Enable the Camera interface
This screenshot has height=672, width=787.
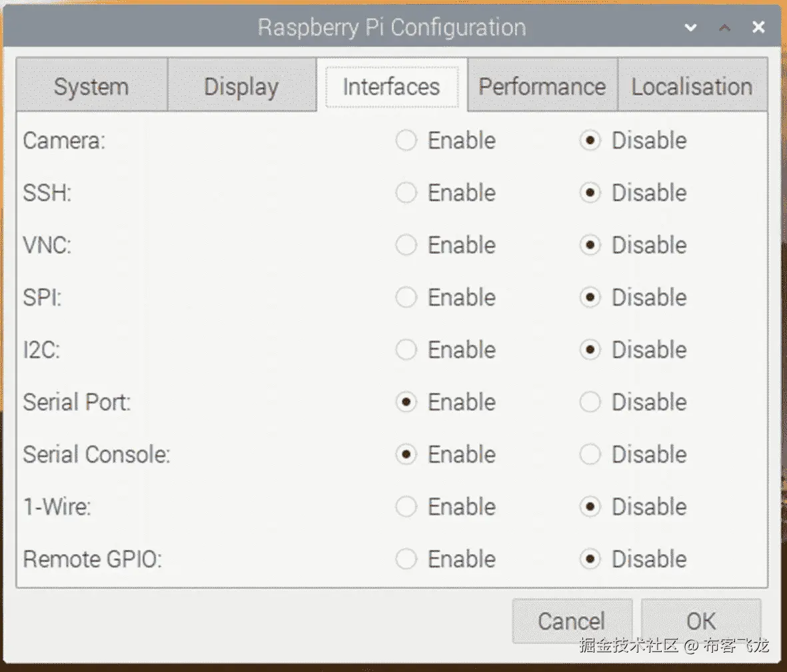point(406,141)
